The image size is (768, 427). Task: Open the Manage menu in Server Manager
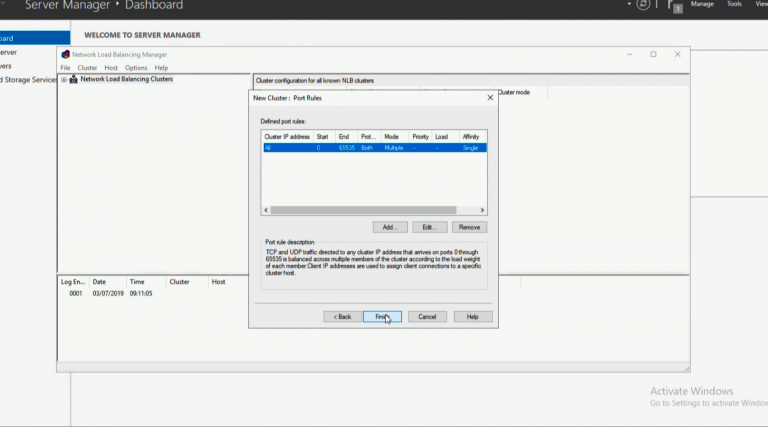(x=702, y=4)
